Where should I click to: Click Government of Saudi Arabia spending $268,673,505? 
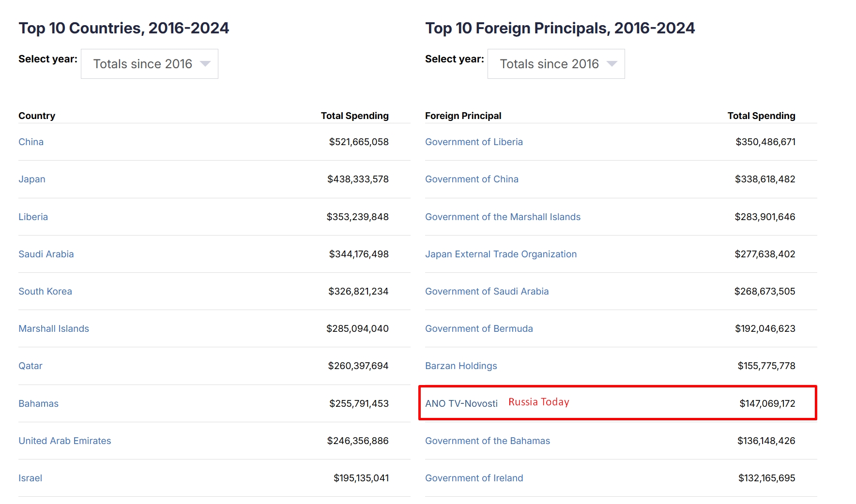[765, 291]
